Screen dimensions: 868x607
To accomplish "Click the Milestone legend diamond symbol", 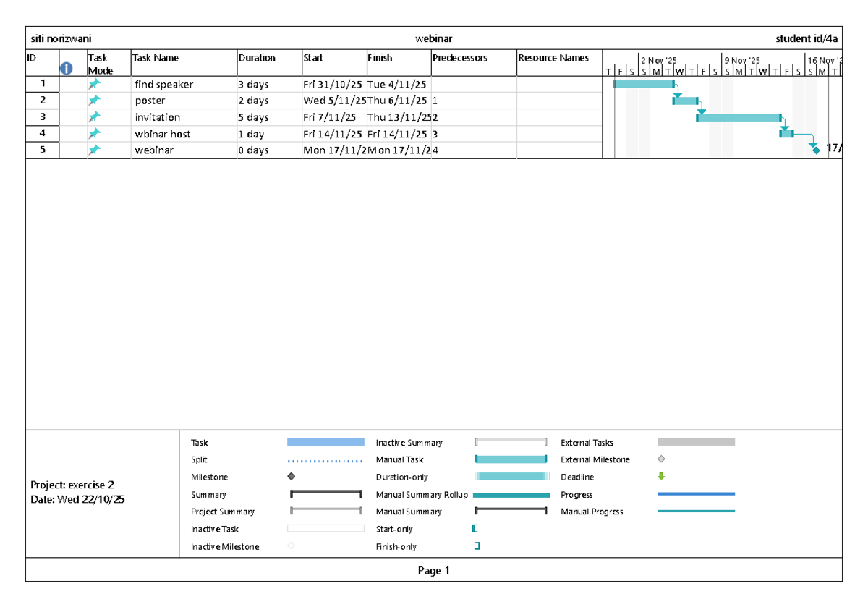I will (291, 477).
